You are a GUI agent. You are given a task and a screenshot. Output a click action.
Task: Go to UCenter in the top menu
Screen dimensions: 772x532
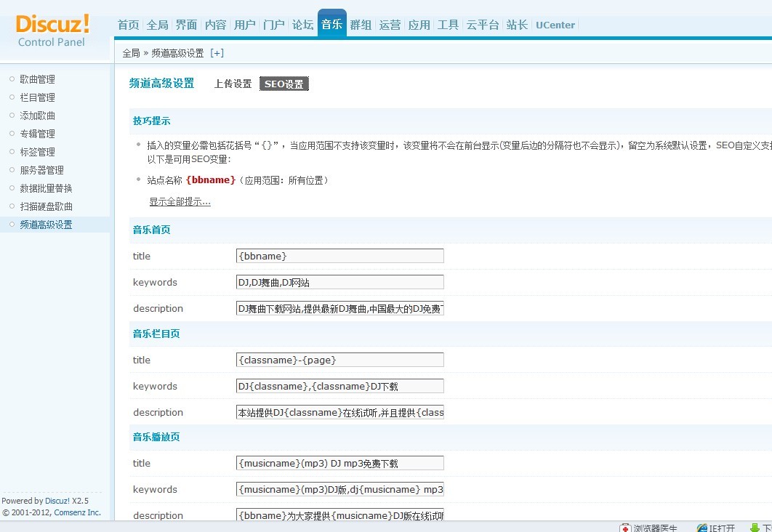click(x=555, y=25)
